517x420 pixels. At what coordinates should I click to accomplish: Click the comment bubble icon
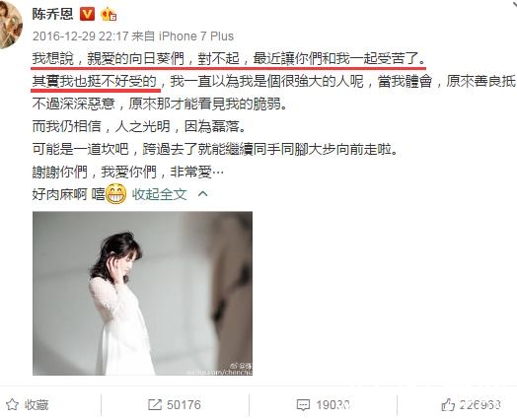click(303, 405)
